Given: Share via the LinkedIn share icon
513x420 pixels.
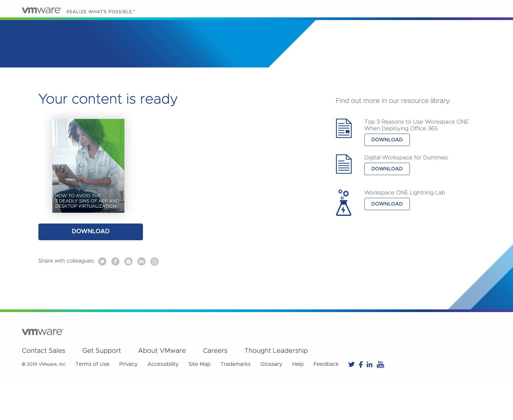Looking at the screenshot, I should 141,262.
